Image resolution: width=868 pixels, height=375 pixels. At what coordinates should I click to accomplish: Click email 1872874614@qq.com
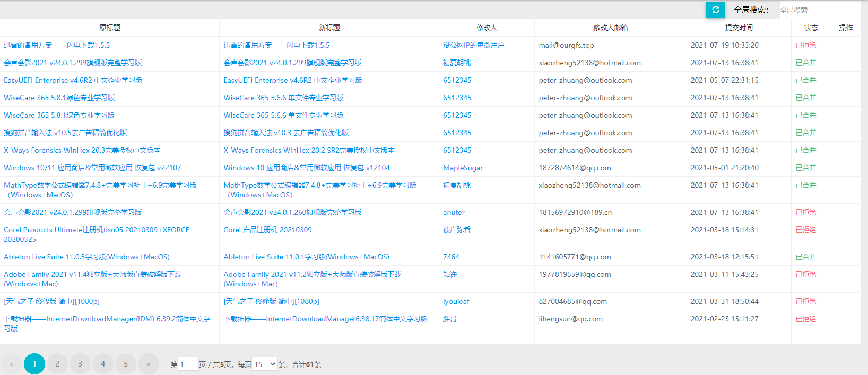[575, 168]
